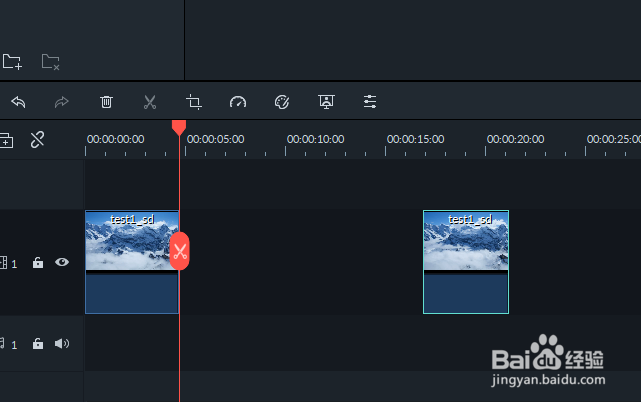641x402 pixels.
Task: Click ruler at 00:00:15:00
Action: pyautogui.click(x=415, y=139)
